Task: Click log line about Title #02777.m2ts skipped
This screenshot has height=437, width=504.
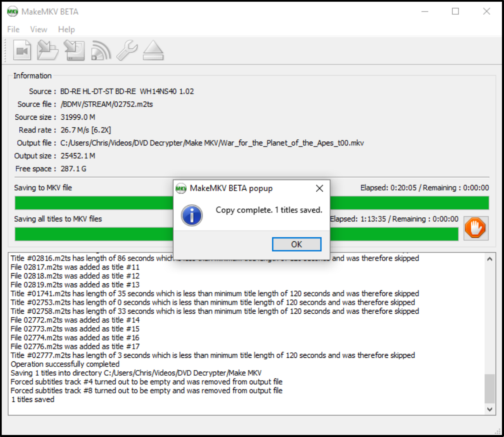Action: (x=213, y=355)
